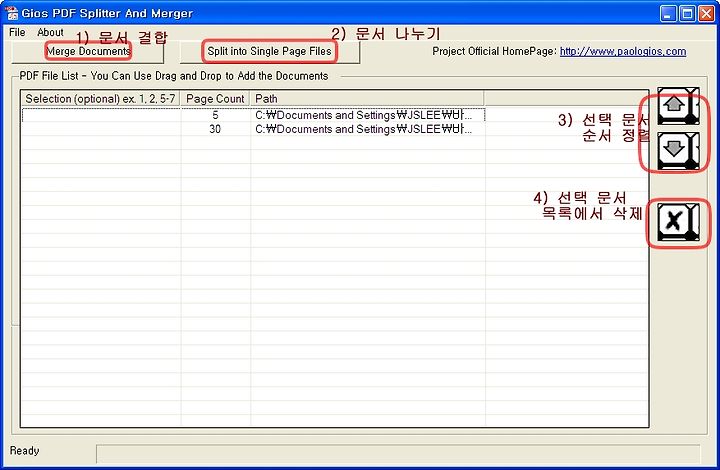Screen dimensions: 720x470
Task: Select the row with page count 5
Action: 253,115
